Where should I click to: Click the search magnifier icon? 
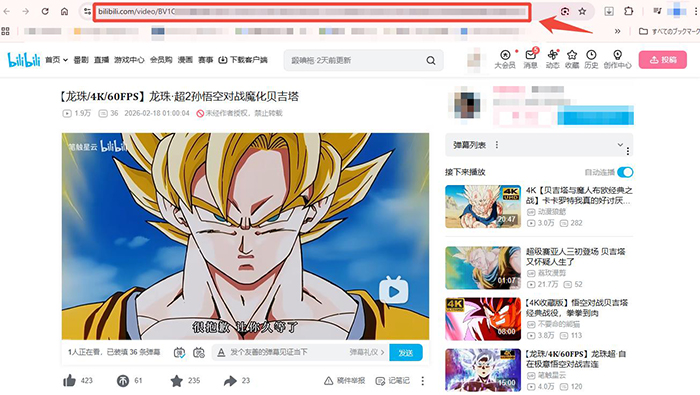pyautogui.click(x=431, y=60)
